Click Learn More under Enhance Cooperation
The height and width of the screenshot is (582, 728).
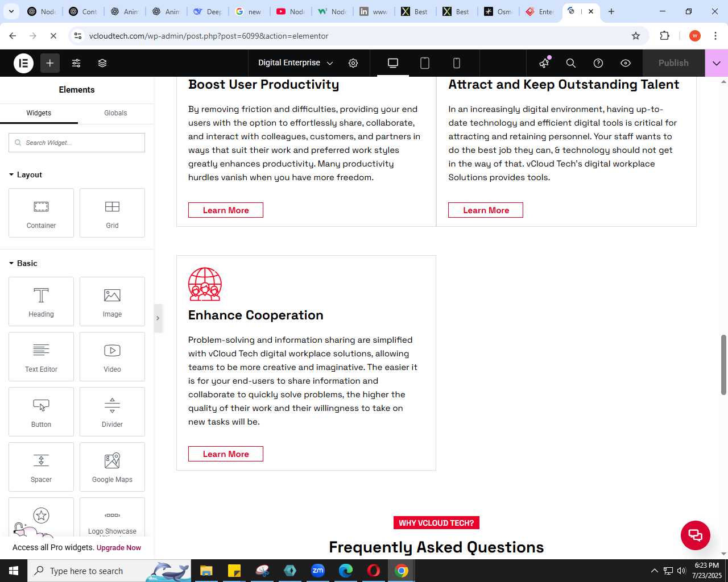(226, 454)
